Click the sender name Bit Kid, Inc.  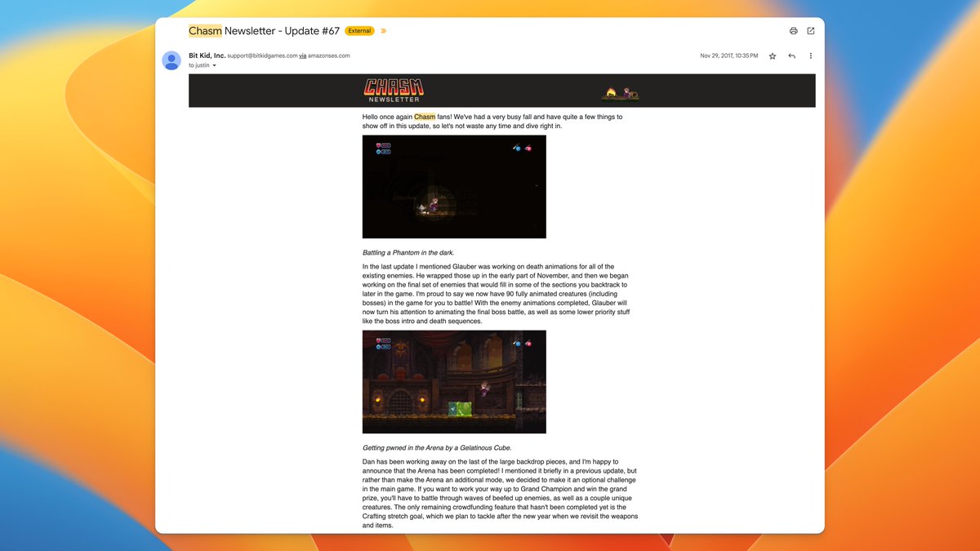tap(207, 56)
